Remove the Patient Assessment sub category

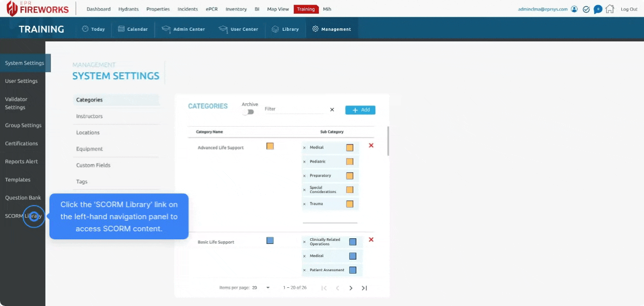pyautogui.click(x=304, y=270)
